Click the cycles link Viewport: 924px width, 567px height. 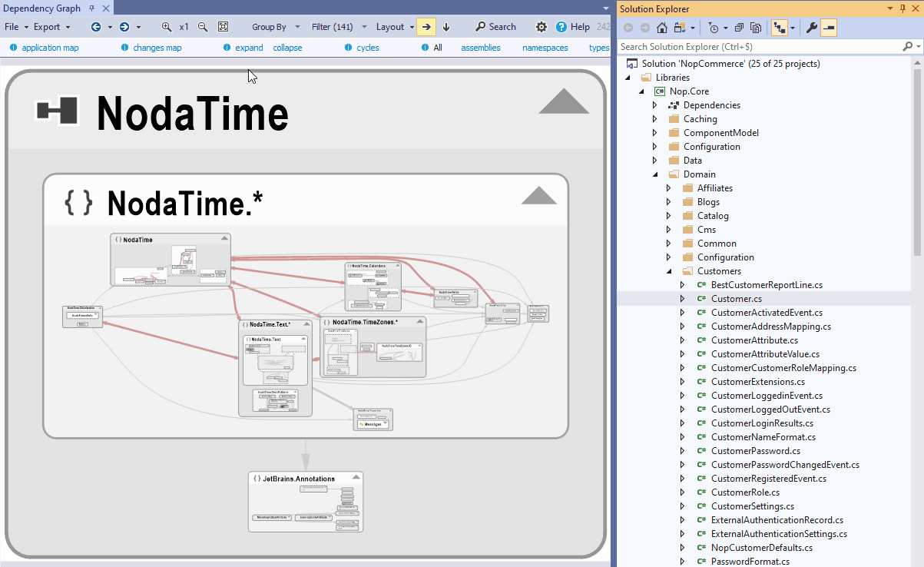(368, 48)
